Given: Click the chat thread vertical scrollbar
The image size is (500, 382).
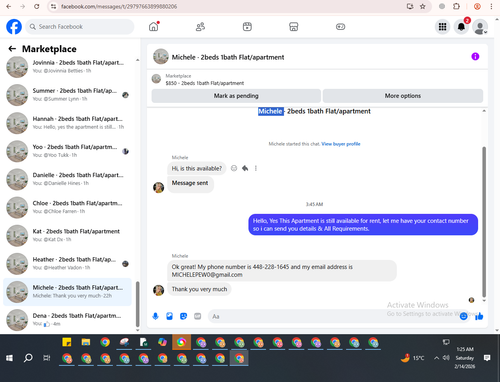Looking at the screenshot, I should point(484,221).
